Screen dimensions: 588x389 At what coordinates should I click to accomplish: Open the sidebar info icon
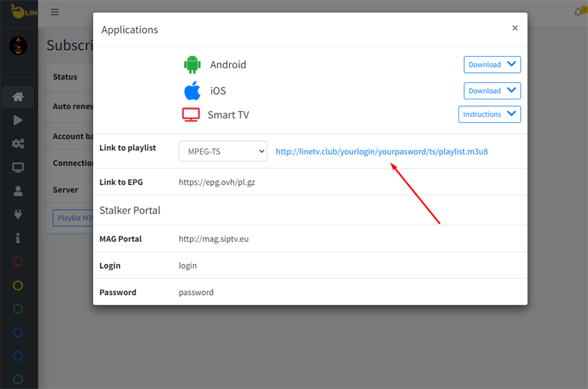click(18, 238)
